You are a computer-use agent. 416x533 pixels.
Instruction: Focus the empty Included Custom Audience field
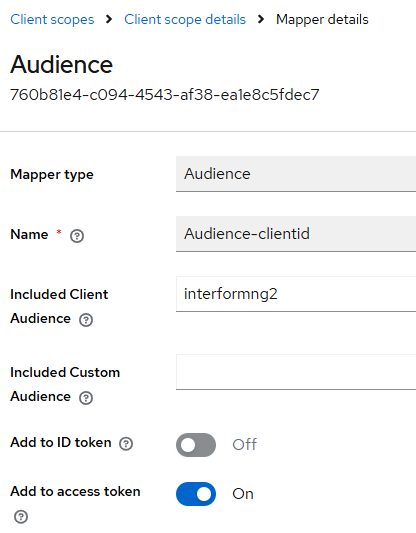pos(296,372)
